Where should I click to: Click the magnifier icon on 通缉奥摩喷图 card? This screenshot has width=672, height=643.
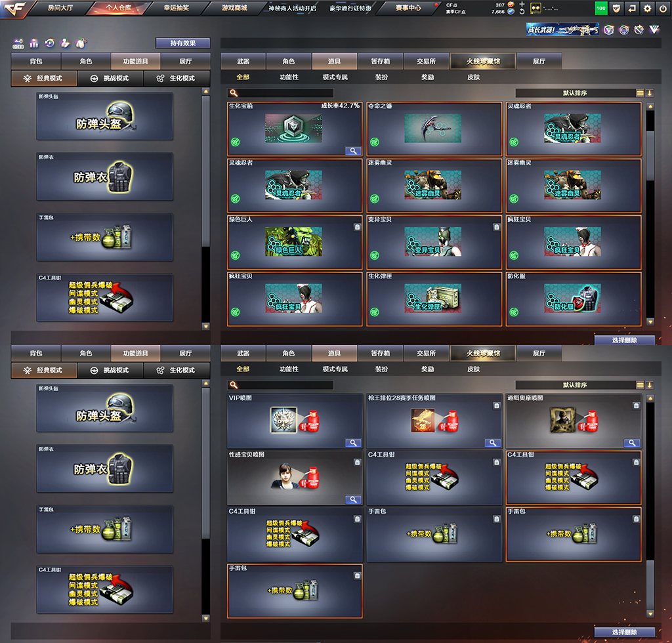click(x=632, y=443)
